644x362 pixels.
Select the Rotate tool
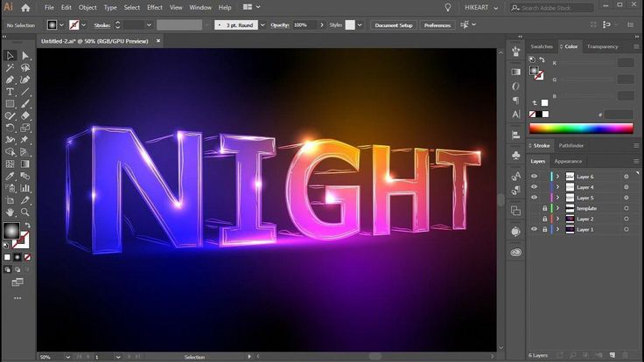(10, 128)
